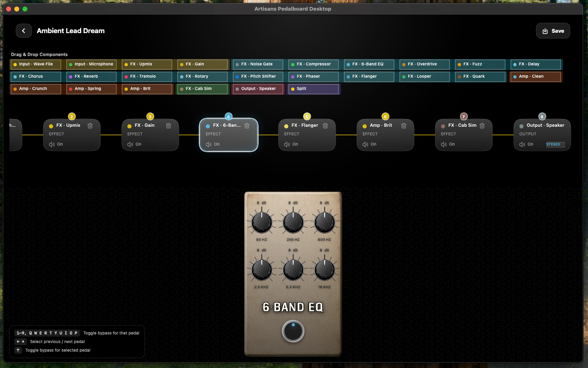
Task: Select FX · Delay component
Action: pyautogui.click(x=536, y=64)
